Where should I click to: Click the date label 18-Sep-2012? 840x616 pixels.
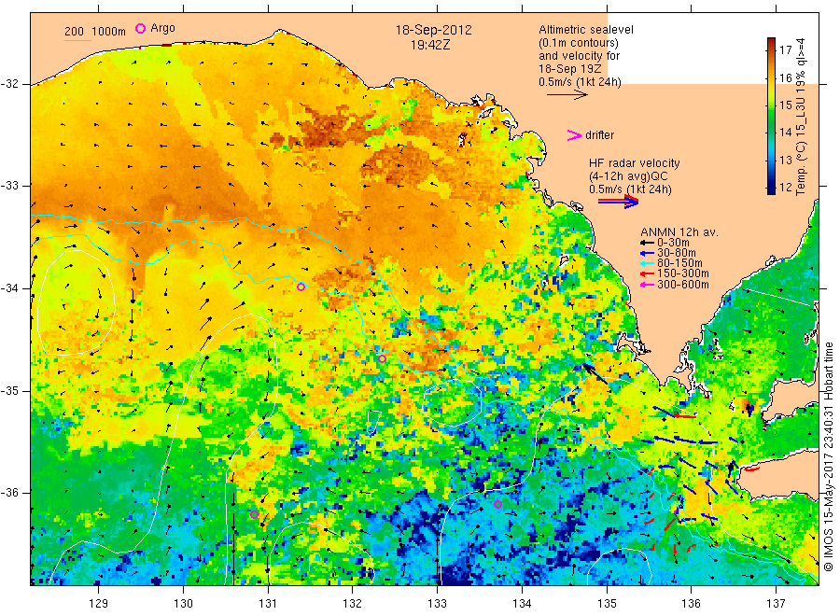pos(433,30)
